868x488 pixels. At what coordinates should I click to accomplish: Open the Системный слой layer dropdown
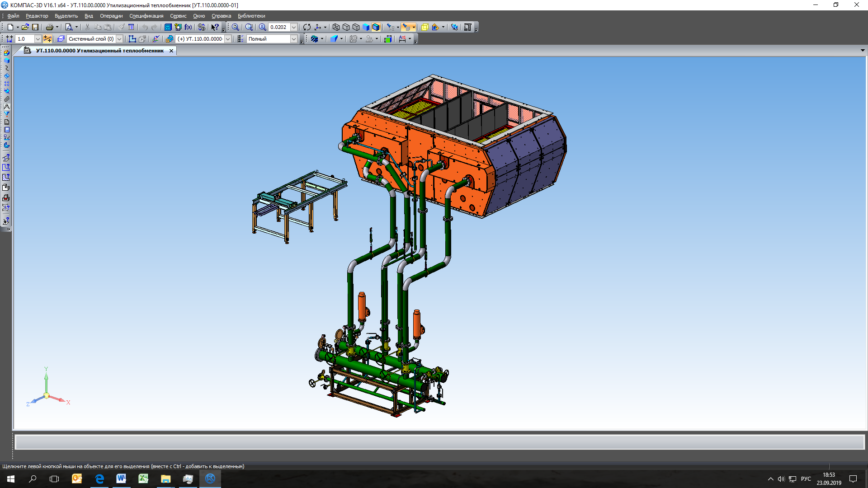[x=119, y=39]
